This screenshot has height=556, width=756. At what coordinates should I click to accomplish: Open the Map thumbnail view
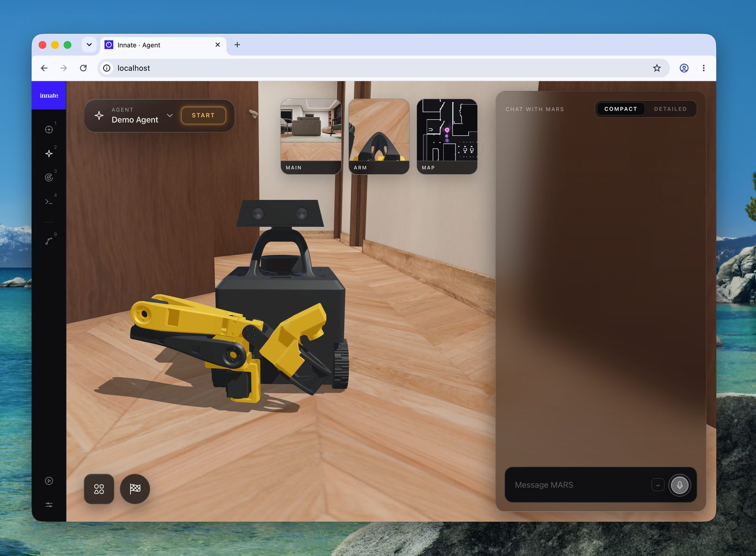point(447,136)
